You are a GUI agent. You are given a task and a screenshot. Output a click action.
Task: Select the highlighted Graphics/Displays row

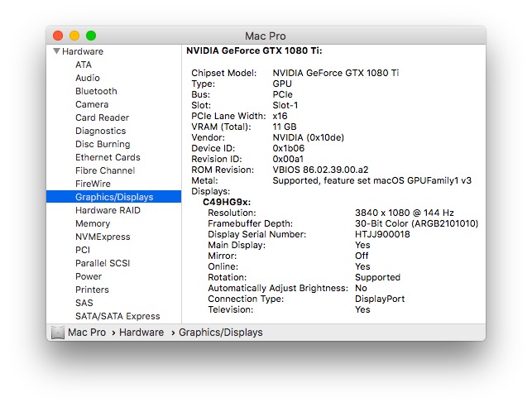point(113,197)
